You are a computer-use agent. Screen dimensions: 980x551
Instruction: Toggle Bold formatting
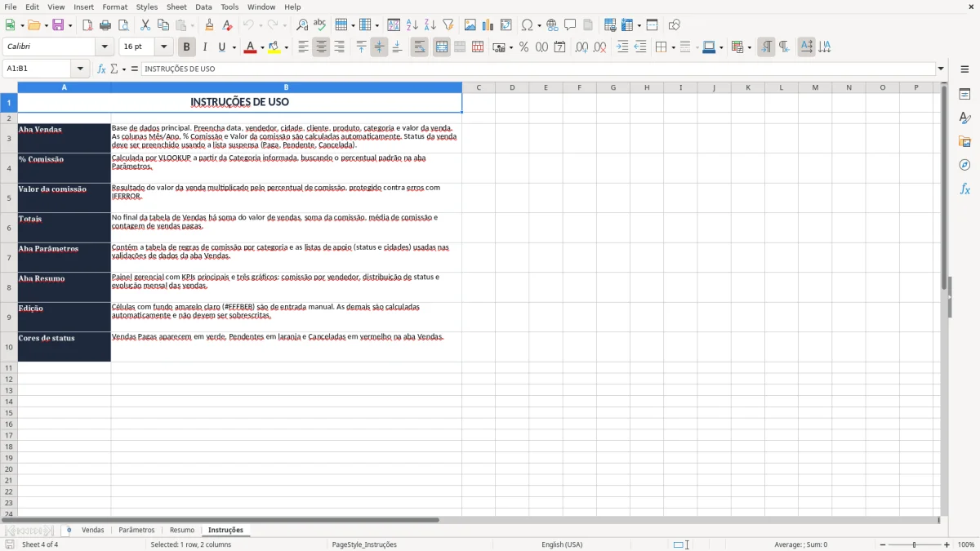tap(187, 47)
